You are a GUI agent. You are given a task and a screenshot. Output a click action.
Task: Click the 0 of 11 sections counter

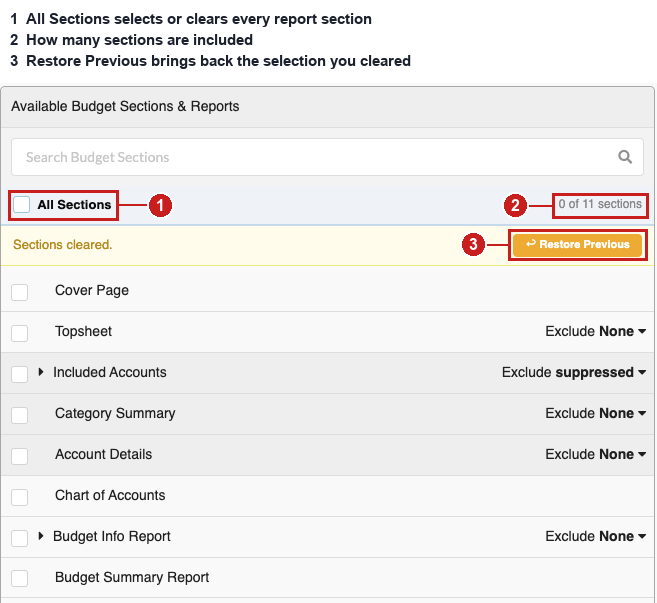pyautogui.click(x=600, y=204)
